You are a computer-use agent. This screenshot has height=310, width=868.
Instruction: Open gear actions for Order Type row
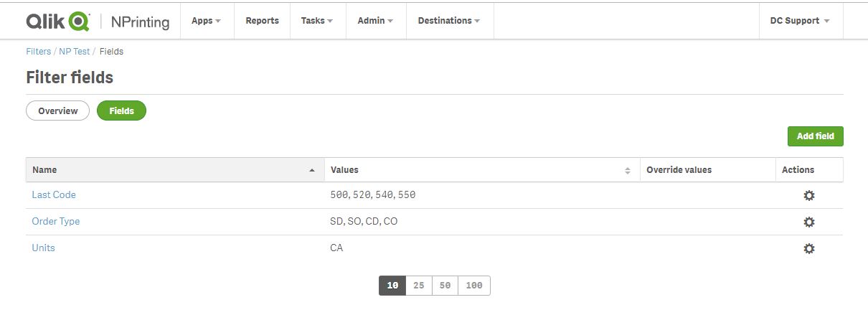point(808,222)
